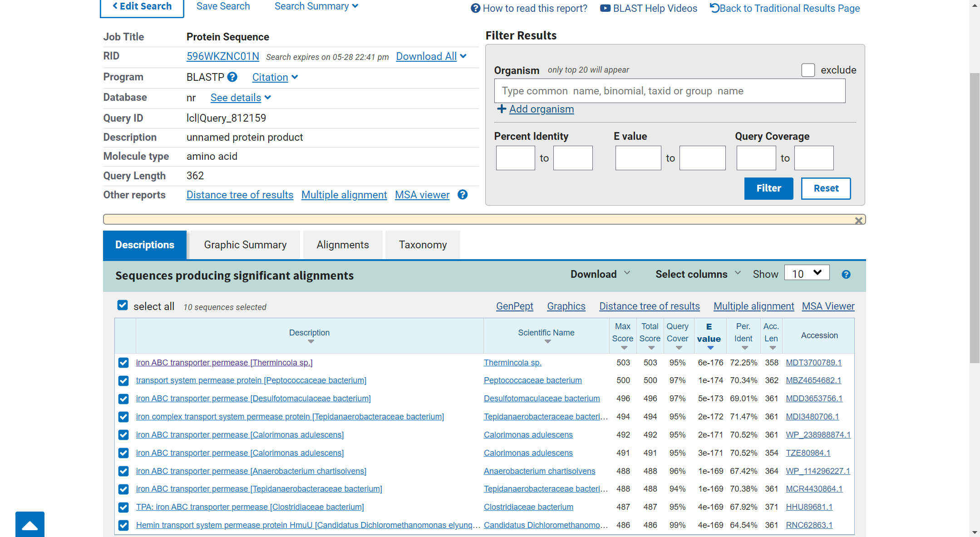Image resolution: width=980 pixels, height=537 pixels.
Task: Toggle the select all checkbox
Action: tap(123, 305)
